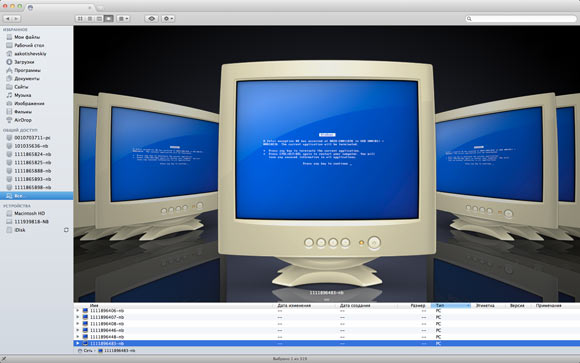Click the Сайты folder icon
This screenshot has height=363, width=580.
9,87
